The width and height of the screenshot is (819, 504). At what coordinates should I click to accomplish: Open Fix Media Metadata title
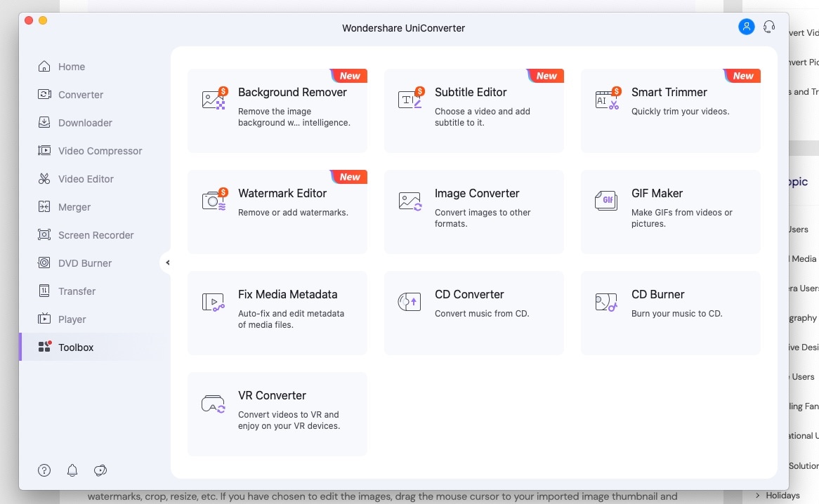[288, 294]
